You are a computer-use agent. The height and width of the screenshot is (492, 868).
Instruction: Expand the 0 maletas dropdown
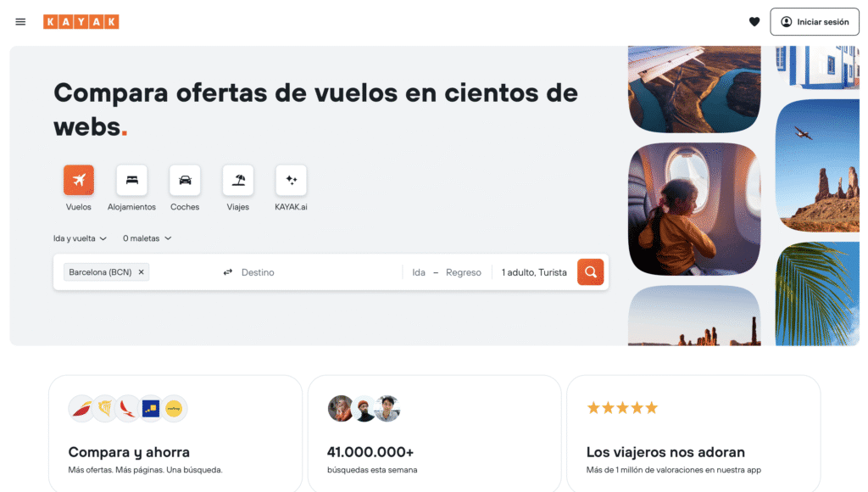click(x=147, y=238)
